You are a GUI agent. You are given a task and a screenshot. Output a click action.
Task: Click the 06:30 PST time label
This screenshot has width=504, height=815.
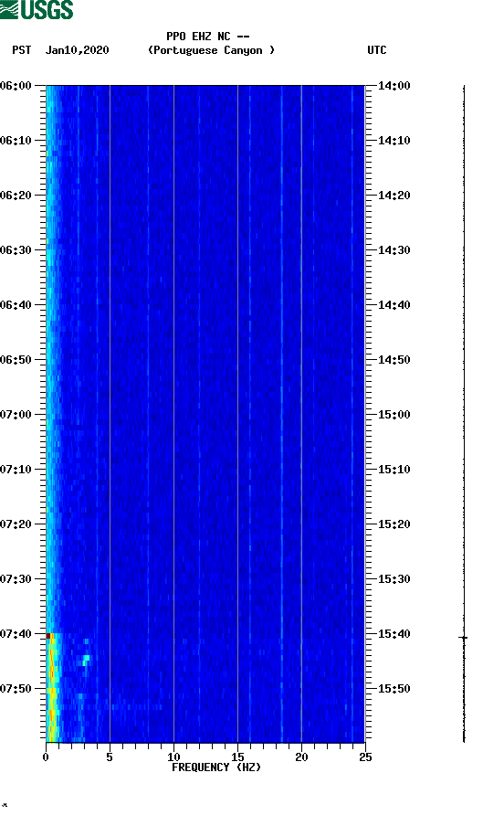point(16,250)
